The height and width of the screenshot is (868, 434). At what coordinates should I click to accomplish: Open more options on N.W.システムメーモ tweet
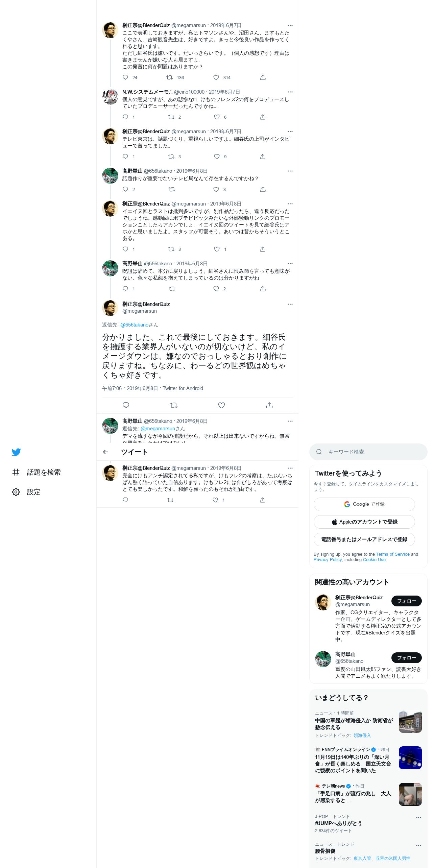click(x=290, y=92)
